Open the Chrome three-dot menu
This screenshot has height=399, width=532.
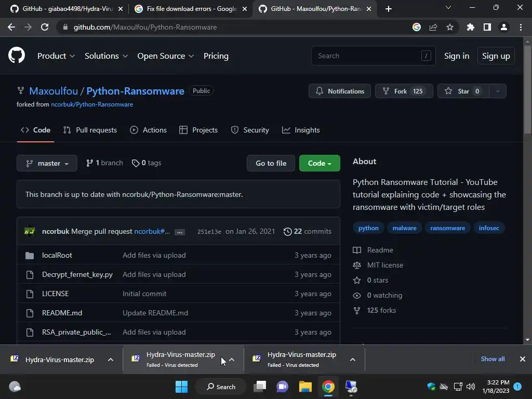521,27
